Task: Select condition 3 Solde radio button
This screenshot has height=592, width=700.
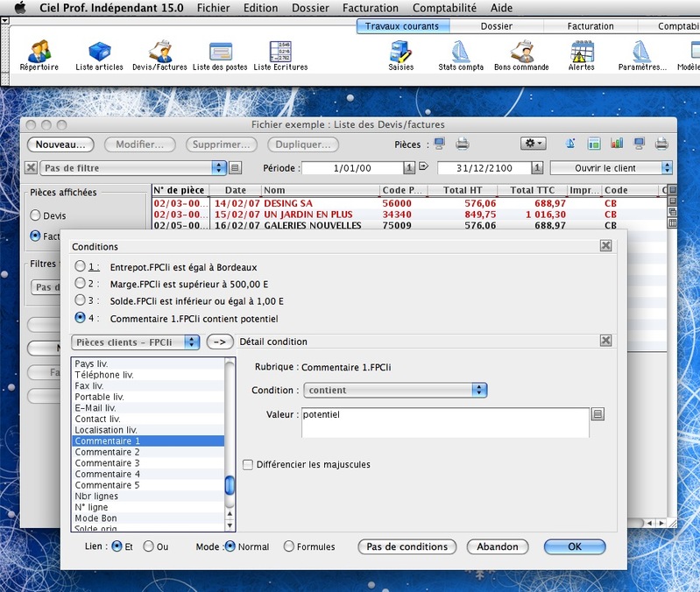Action: point(80,300)
